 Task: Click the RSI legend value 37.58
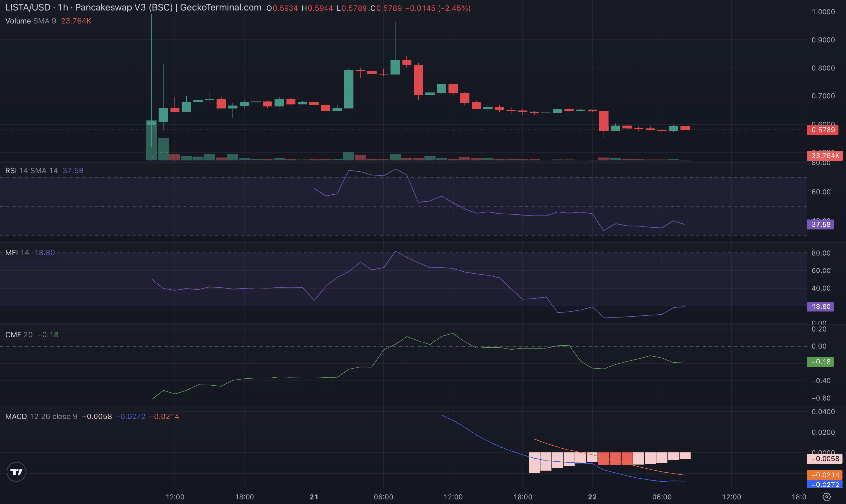click(73, 170)
